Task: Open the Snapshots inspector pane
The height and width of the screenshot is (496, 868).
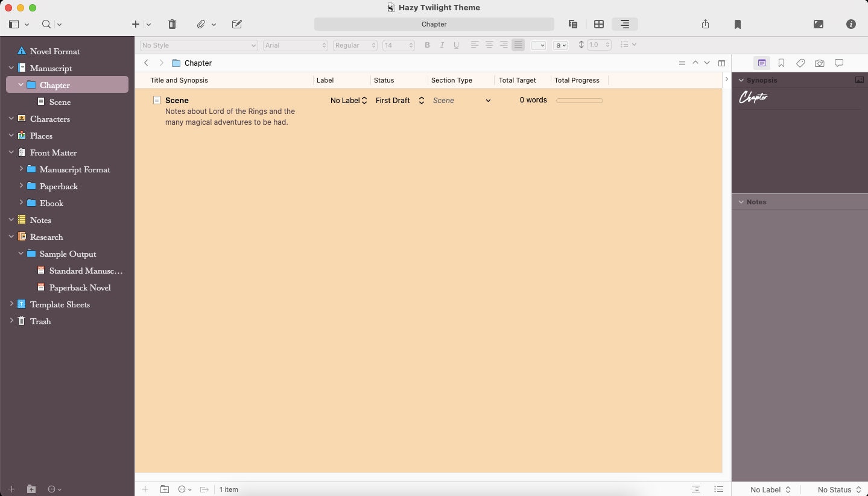Action: [x=820, y=63]
